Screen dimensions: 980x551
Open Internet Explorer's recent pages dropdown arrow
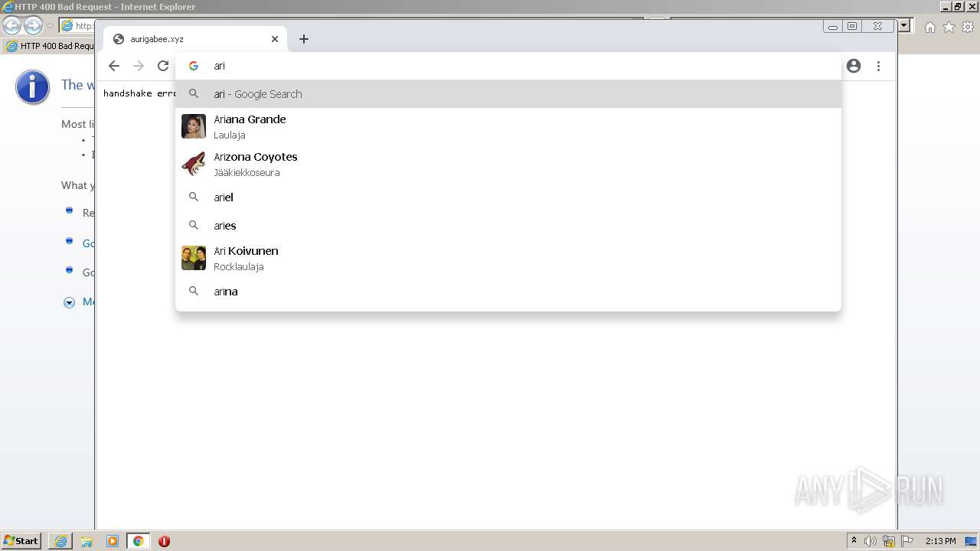(x=50, y=26)
